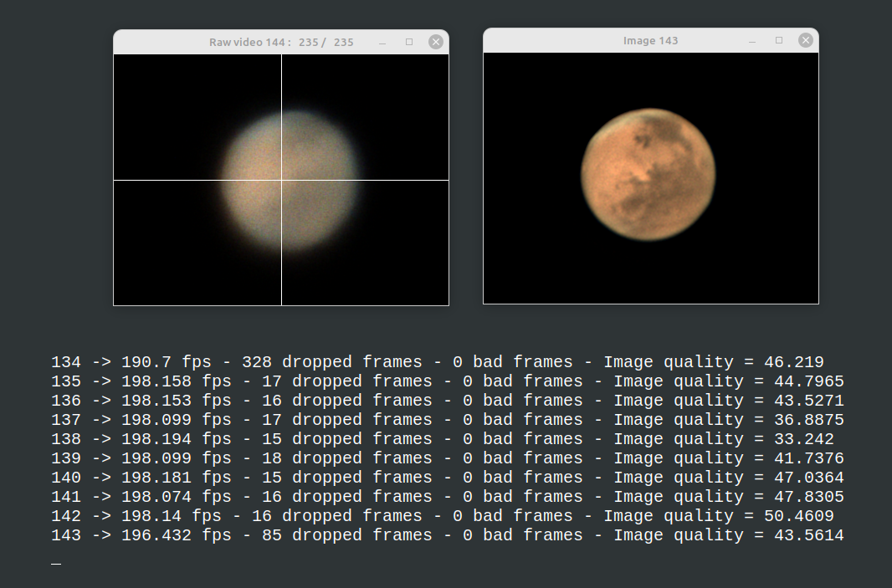
Task: Select terminal line 143 quality 43.5614
Action: (448, 535)
